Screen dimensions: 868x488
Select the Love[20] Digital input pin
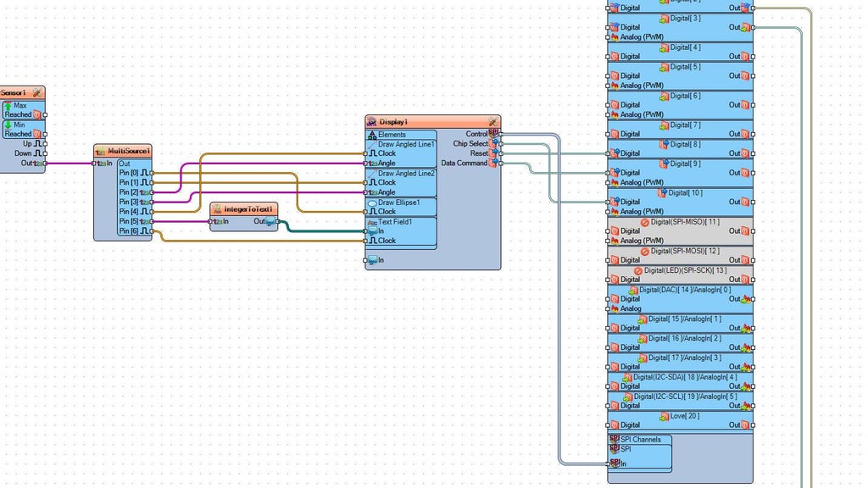[x=608, y=425]
